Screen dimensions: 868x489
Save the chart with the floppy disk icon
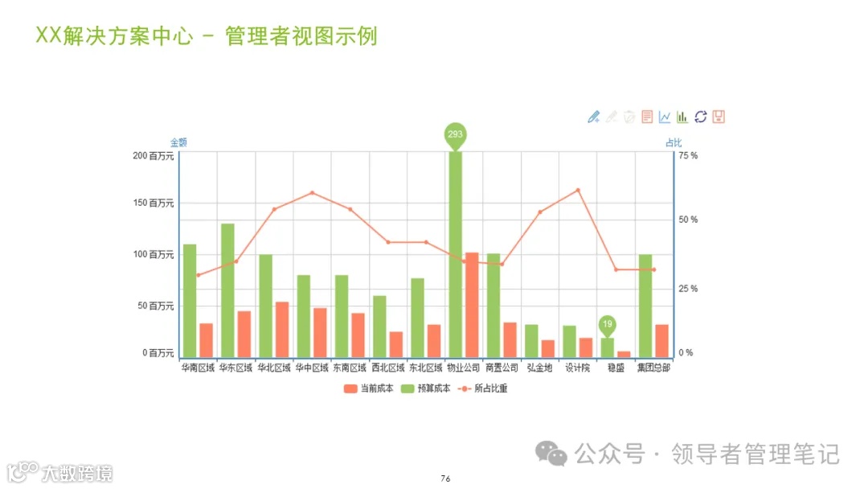point(719,117)
